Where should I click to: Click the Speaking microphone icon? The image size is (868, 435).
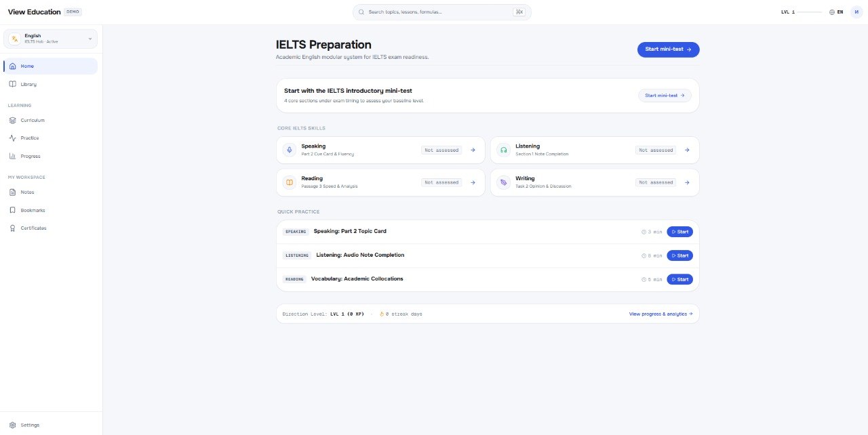click(x=289, y=150)
